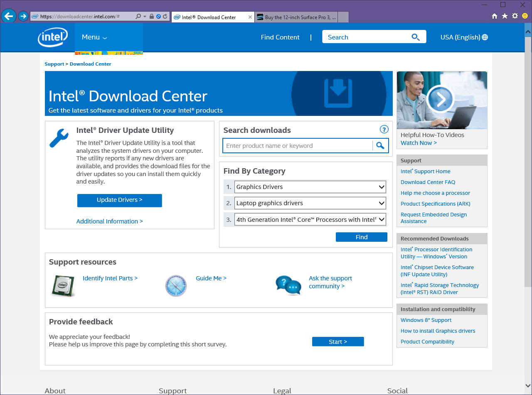The height and width of the screenshot is (395, 532).
Task: Click the header search magnifier icon
Action: click(416, 37)
